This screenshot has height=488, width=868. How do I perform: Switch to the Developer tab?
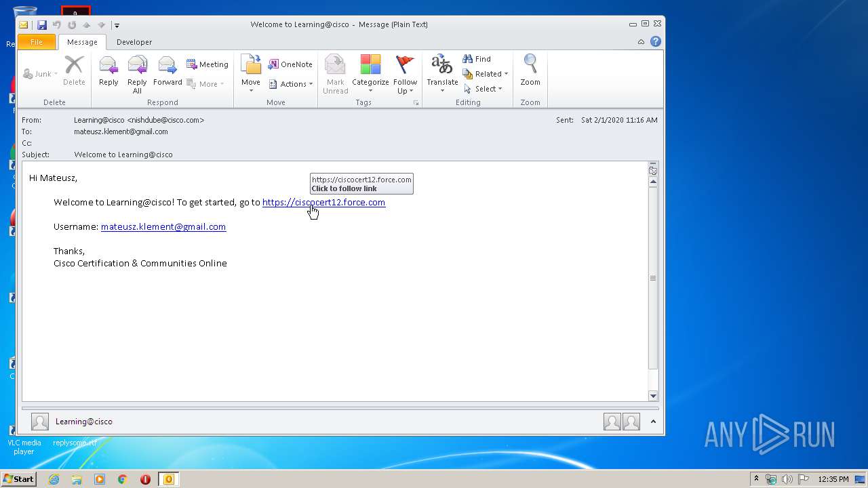point(134,42)
